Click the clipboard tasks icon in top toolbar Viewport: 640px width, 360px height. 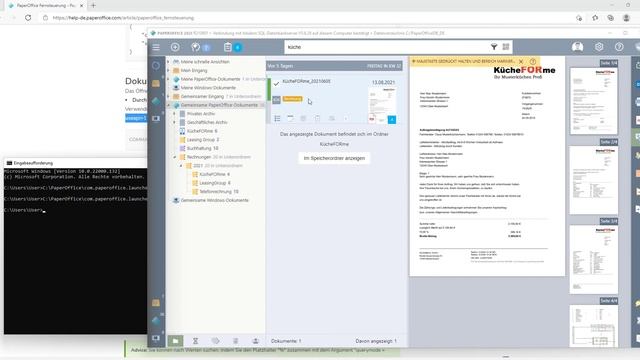(x=228, y=47)
